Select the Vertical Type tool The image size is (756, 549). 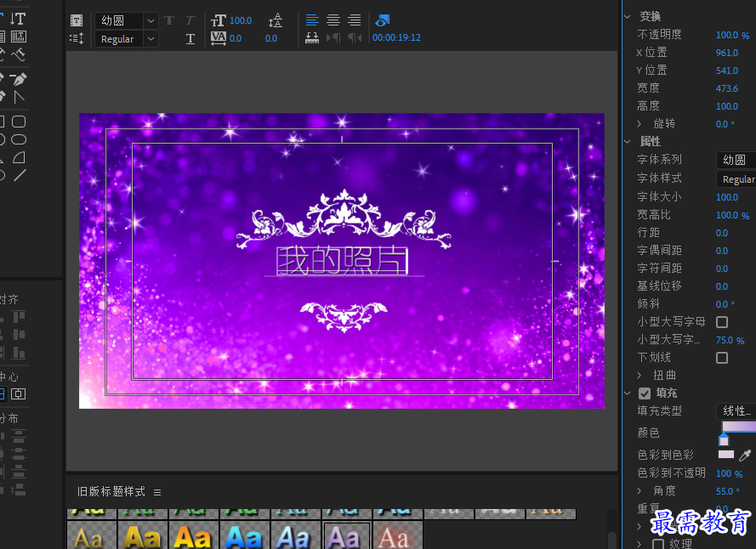[18, 19]
